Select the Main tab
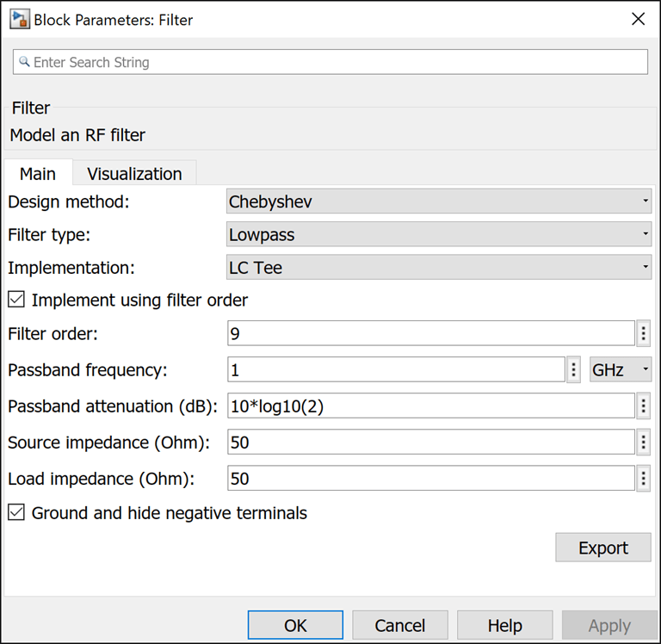This screenshot has height=644, width=661. coord(38,174)
